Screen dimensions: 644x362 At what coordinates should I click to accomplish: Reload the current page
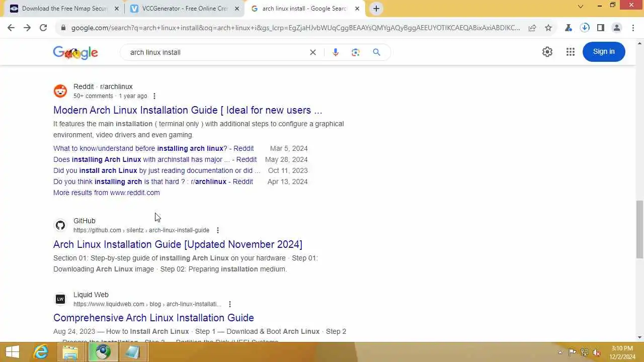click(x=43, y=28)
